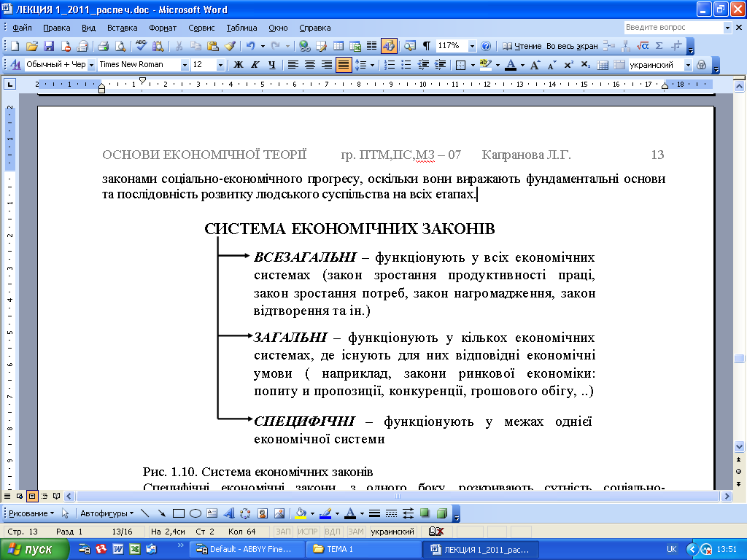Image resolution: width=747 pixels, height=560 pixels.
Task: Open the Вставка menu
Action: coord(122,28)
